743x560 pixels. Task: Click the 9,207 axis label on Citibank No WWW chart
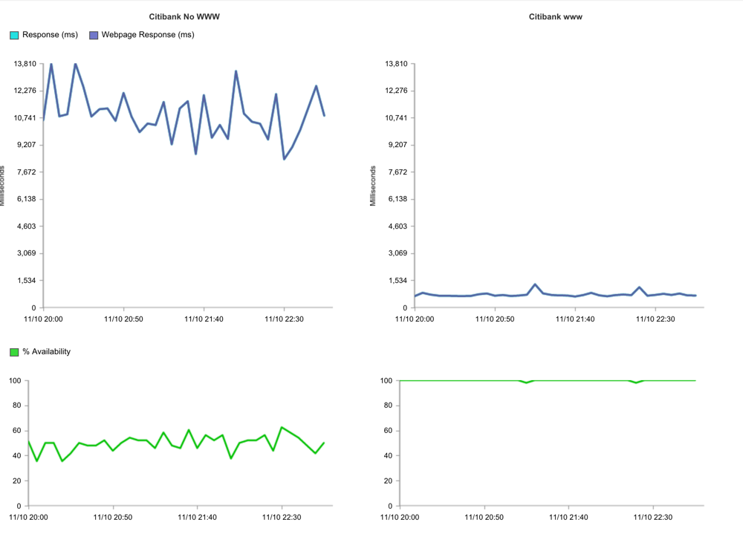(x=27, y=145)
